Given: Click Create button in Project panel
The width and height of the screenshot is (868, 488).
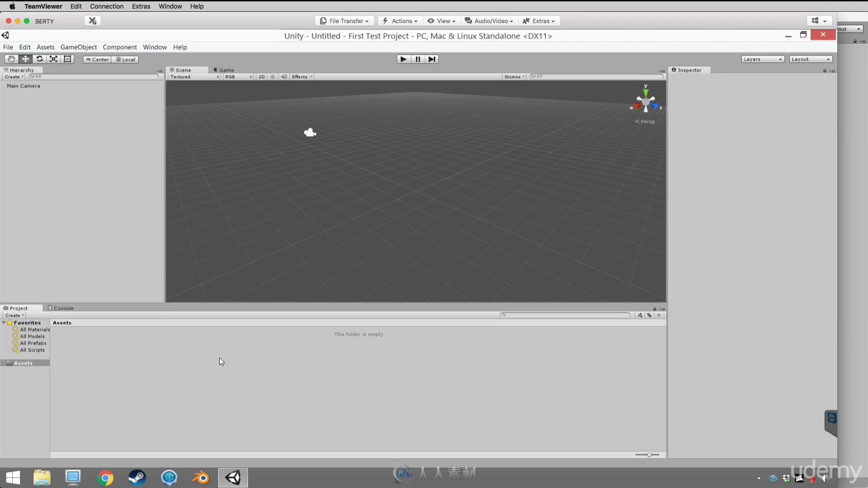Looking at the screenshot, I should click(x=13, y=314).
